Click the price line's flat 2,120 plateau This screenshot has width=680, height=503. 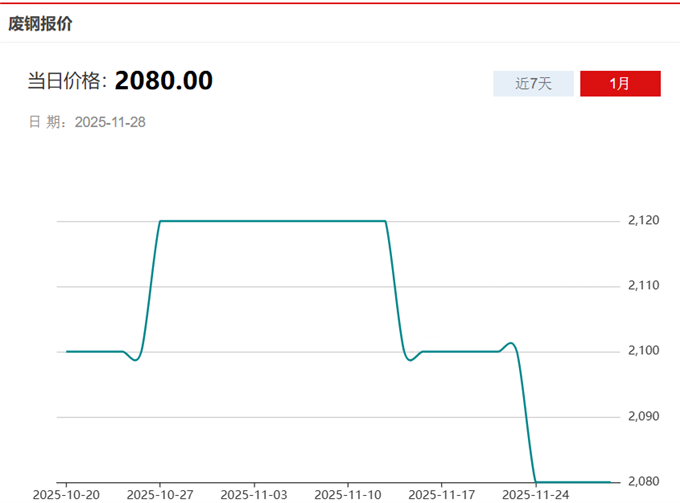click(272, 220)
